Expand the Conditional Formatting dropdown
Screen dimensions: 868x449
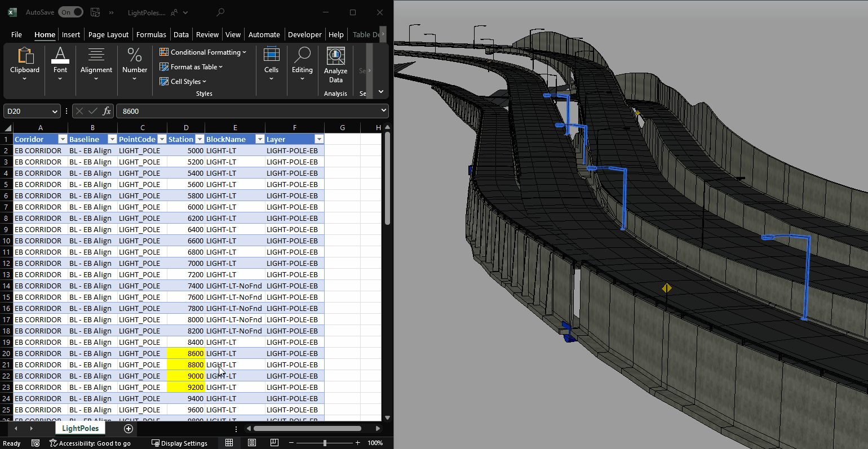click(x=203, y=52)
